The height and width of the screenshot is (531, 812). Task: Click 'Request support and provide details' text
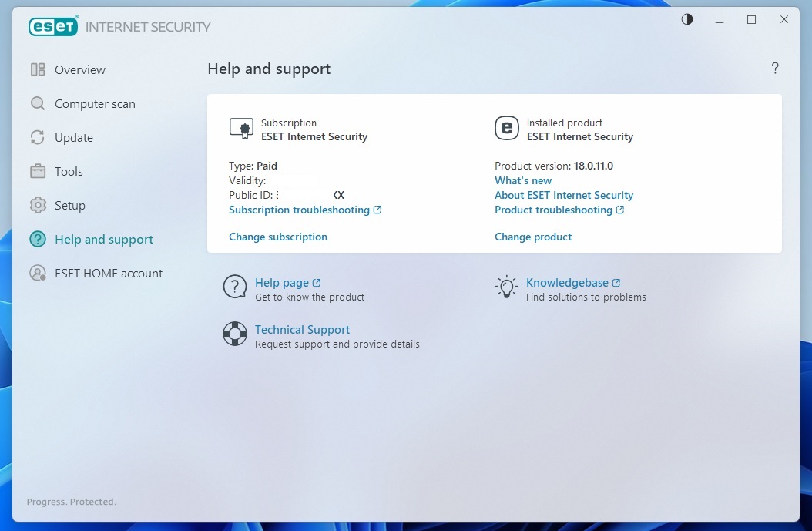click(x=337, y=344)
